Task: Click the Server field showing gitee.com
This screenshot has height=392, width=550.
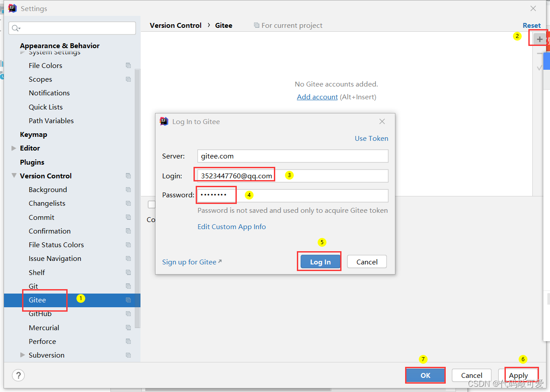Action: pyautogui.click(x=293, y=156)
